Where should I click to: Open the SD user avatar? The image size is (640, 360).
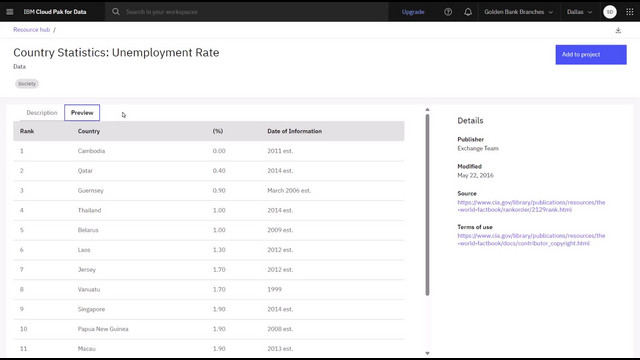coord(610,12)
